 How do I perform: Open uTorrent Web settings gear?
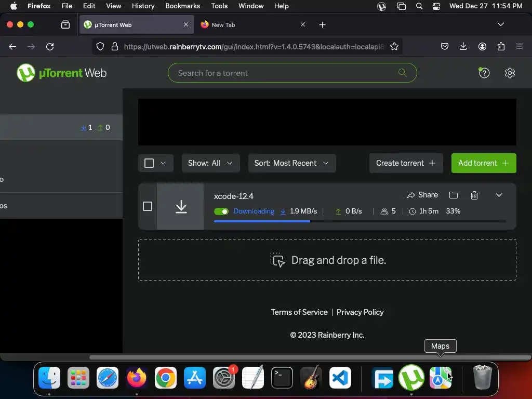tap(510, 73)
